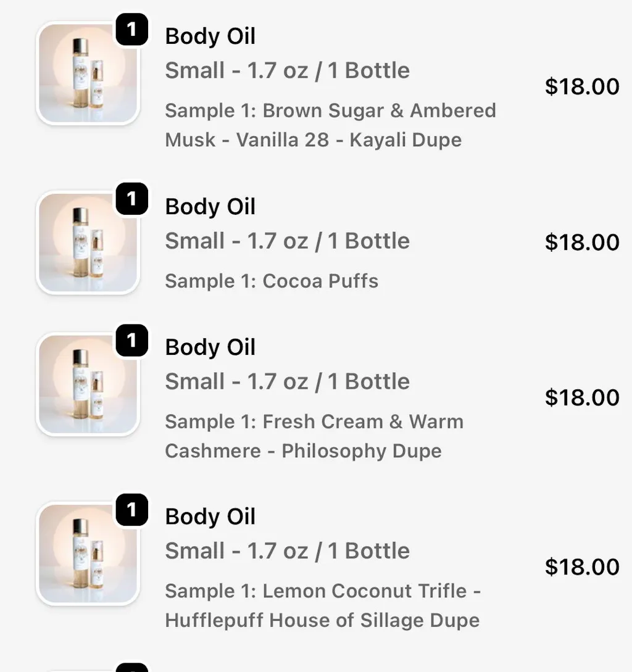This screenshot has height=672, width=632.
Task: Open the Brown Sugar & Ambered Musk product thumbnail
Action: click(88, 74)
